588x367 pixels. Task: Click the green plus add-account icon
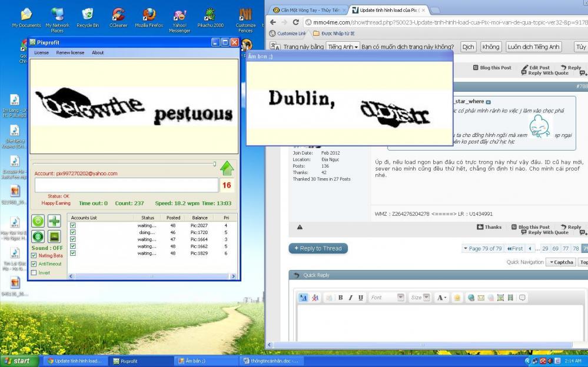tap(54, 221)
